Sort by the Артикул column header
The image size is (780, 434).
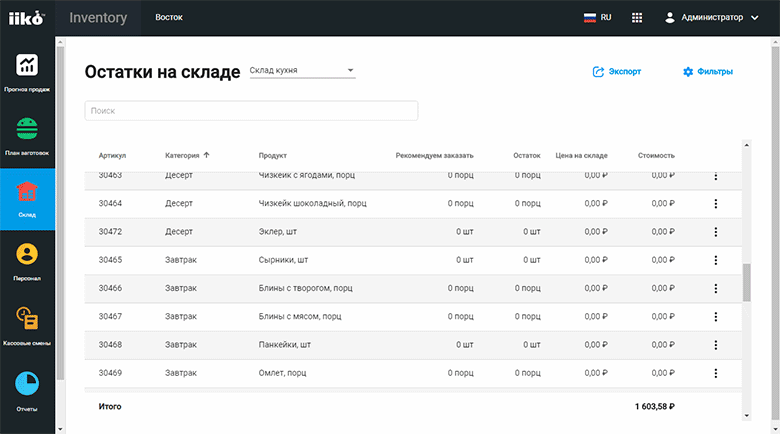point(112,155)
